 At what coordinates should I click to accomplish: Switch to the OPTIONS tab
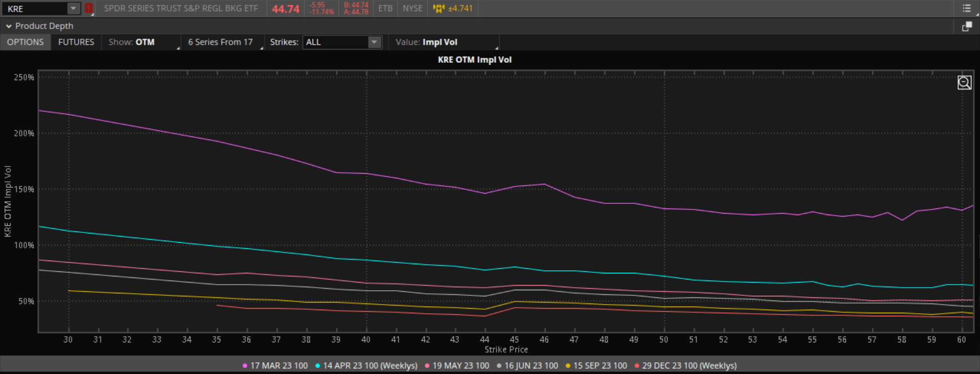point(26,42)
